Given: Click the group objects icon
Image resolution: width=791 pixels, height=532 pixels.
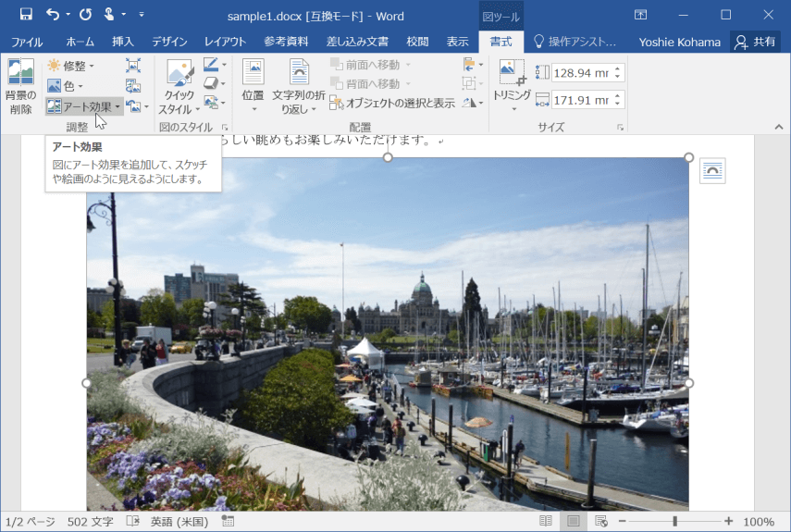Looking at the screenshot, I should click(469, 83).
